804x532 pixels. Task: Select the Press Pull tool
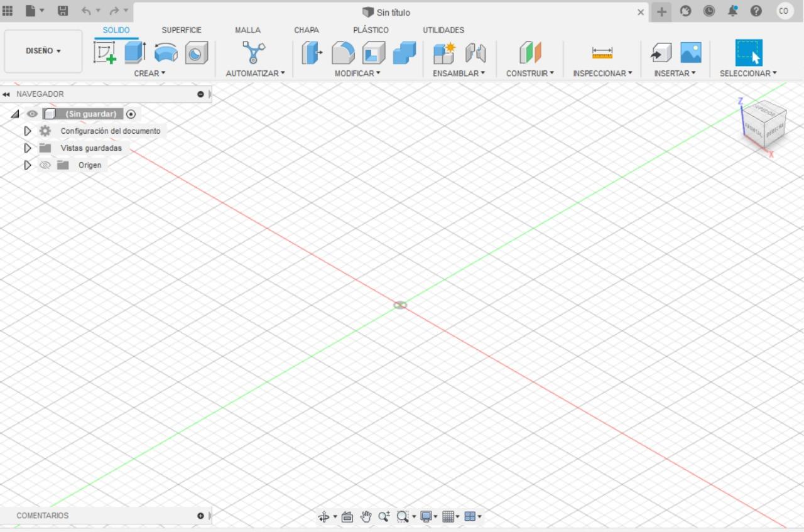[312, 53]
